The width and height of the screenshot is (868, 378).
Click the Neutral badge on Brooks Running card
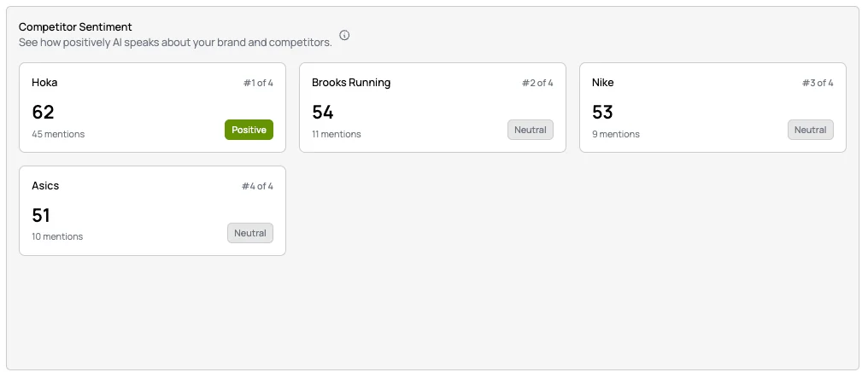pos(531,130)
